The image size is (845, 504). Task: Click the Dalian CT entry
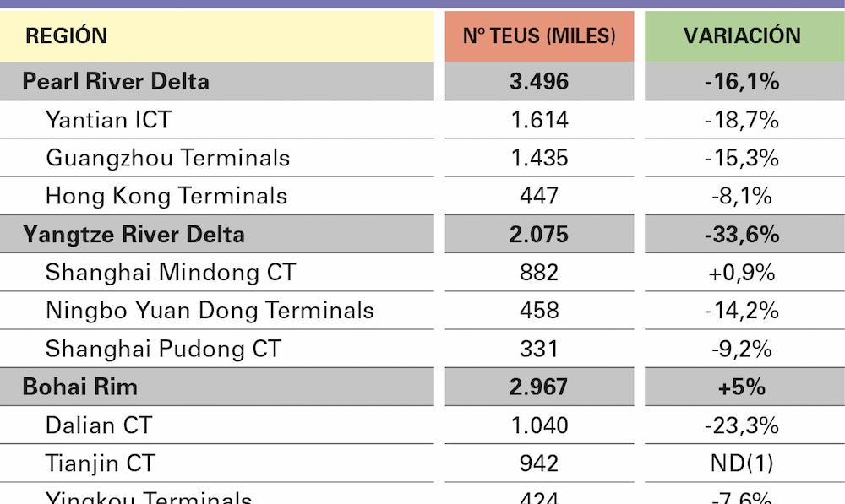(x=99, y=425)
